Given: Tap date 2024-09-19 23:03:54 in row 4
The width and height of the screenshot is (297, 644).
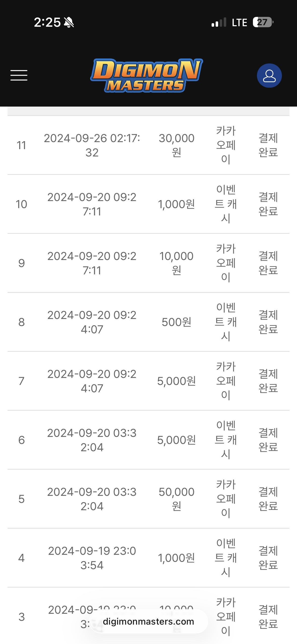Looking at the screenshot, I should point(92,558).
